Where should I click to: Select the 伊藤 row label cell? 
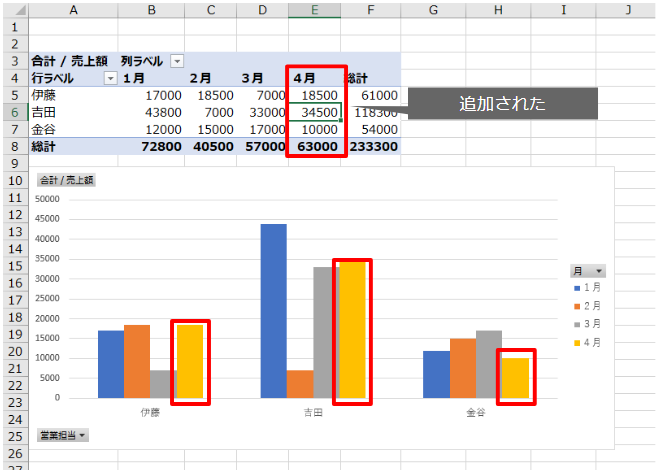tap(73, 95)
